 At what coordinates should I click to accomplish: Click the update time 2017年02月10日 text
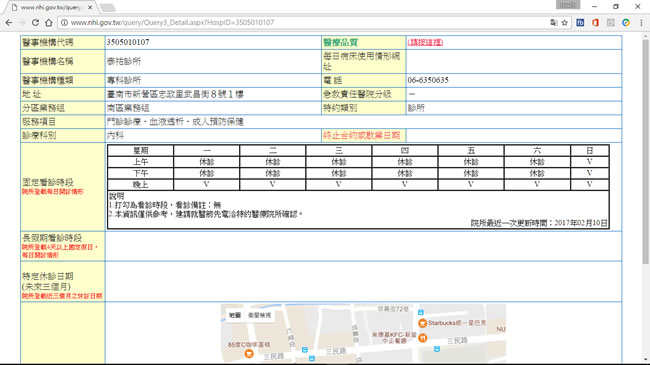tap(581, 223)
